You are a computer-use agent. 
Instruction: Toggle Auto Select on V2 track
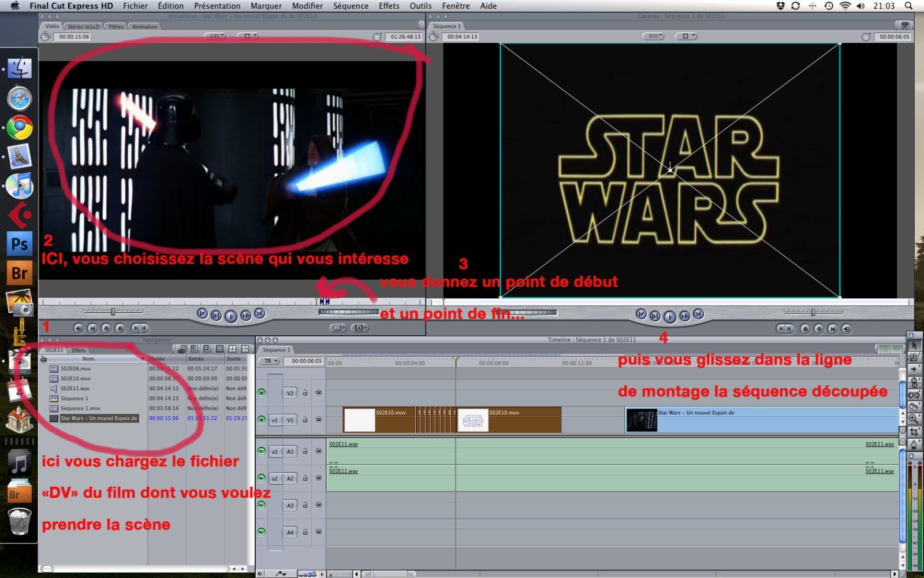point(318,393)
